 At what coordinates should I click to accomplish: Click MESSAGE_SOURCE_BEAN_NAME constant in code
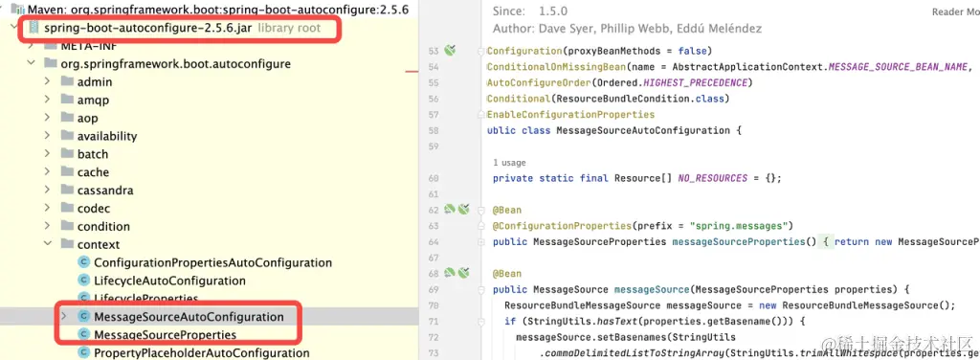coord(899,67)
